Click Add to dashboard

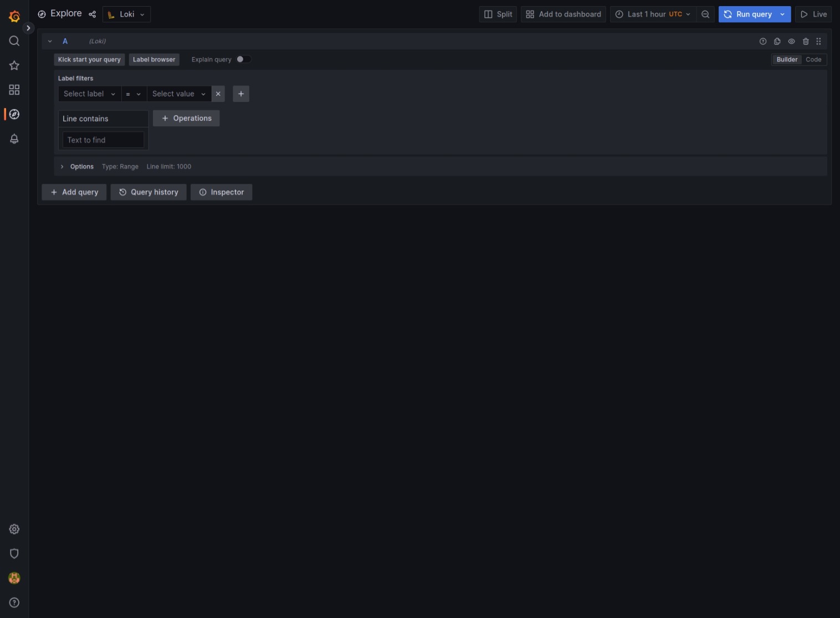pos(564,14)
